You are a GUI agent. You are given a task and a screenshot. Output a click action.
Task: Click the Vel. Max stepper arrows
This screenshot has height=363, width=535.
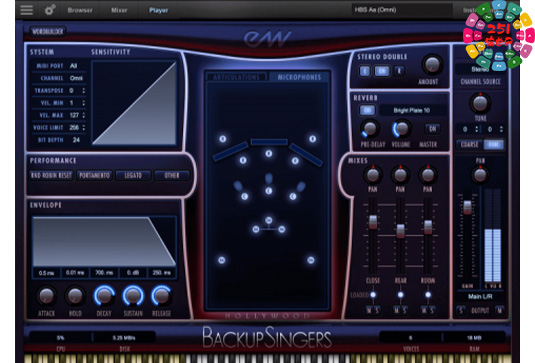84,115
